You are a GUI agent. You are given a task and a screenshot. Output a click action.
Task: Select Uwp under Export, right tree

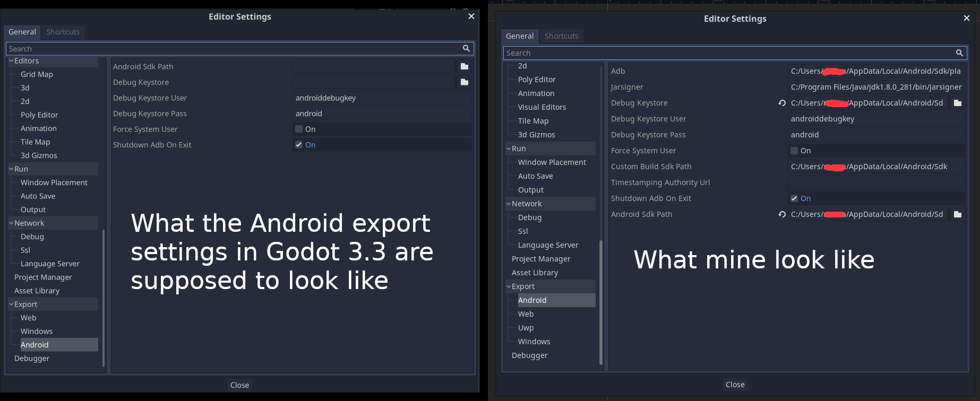pos(526,328)
